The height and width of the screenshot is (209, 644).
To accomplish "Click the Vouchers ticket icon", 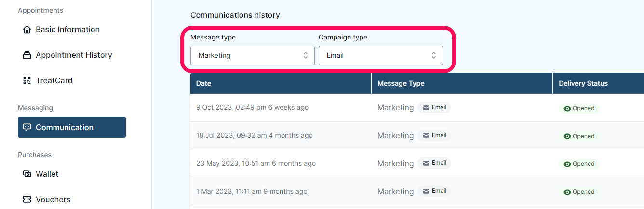I will (27, 200).
